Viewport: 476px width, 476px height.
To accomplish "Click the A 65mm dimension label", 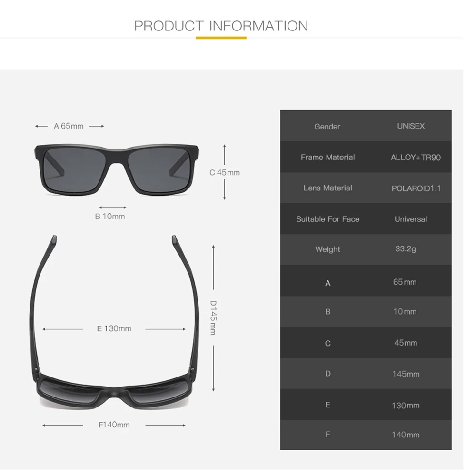I will click(x=69, y=126).
